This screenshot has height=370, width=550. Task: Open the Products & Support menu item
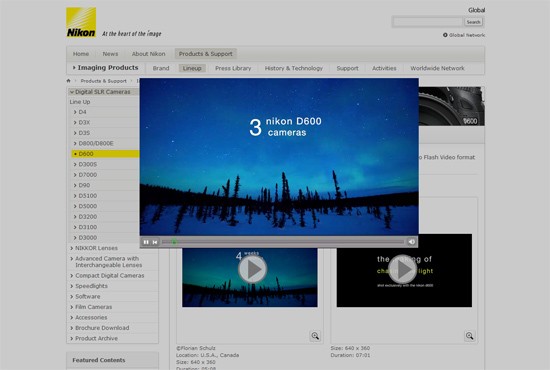coord(206,54)
